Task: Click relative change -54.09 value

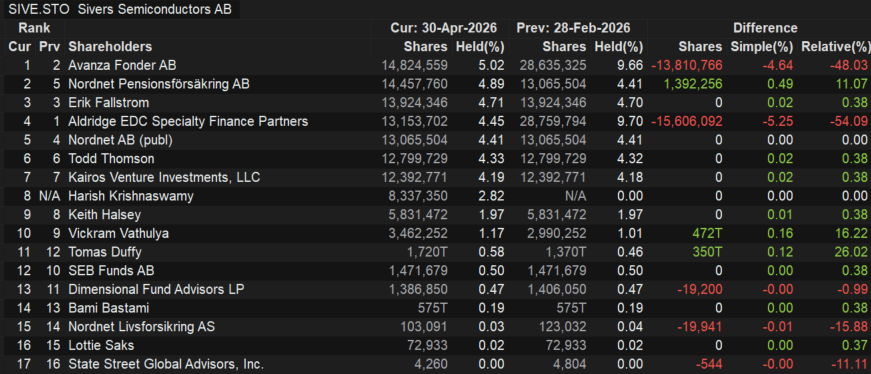Action: [849, 122]
